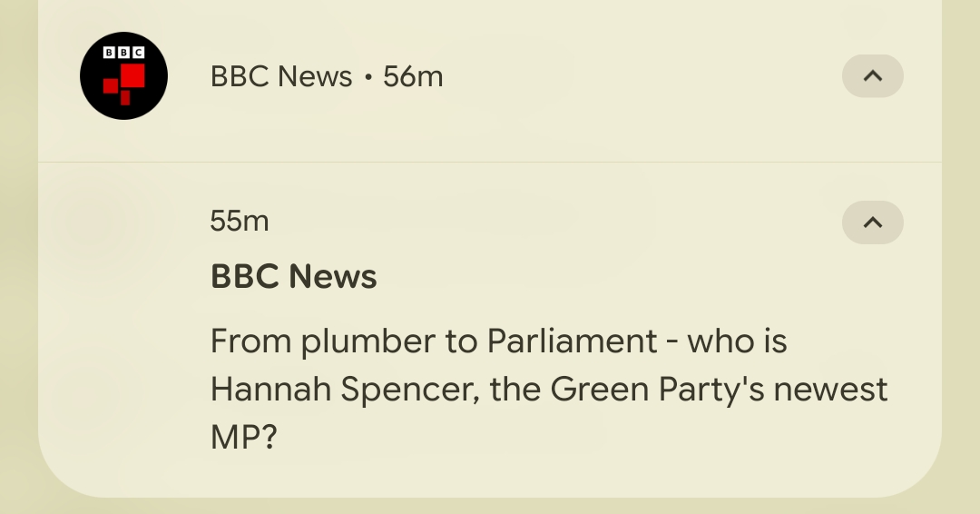Viewport: 980px width, 514px height.
Task: Click the dot separator before 56m
Action: [x=367, y=78]
